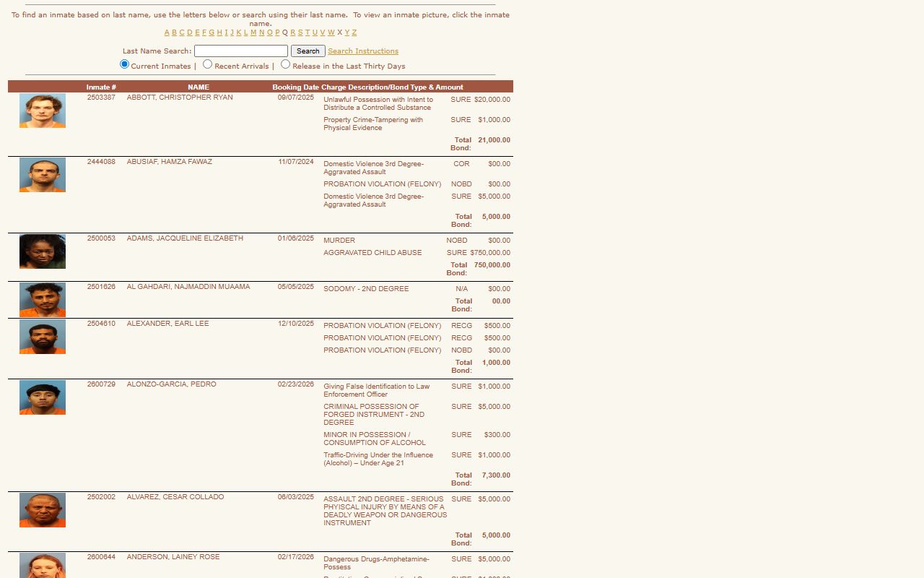
Task: Click the $750,000.00 bond amount
Action: [490, 253]
